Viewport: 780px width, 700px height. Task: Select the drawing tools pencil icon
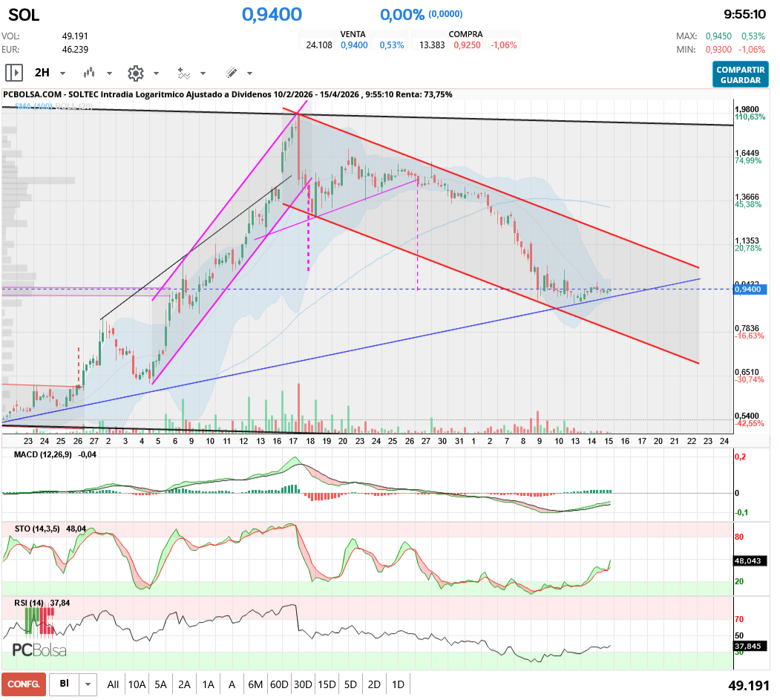232,73
